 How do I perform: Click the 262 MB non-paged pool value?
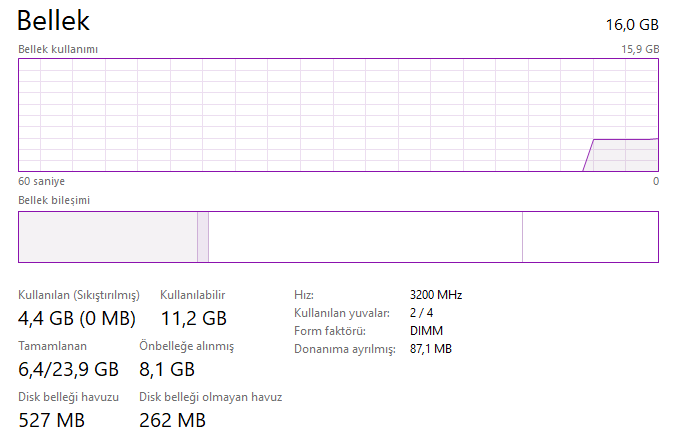(172, 419)
